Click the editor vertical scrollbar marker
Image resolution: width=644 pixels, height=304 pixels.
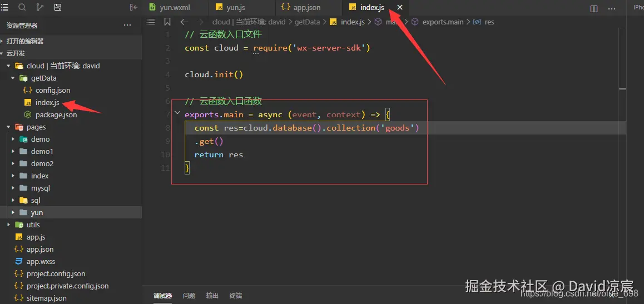[623, 88]
